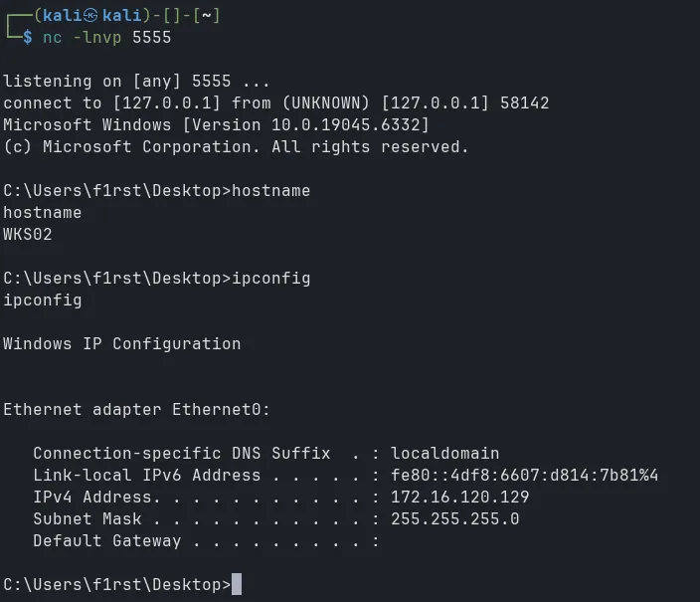Click the Default Gateway label
This screenshot has height=602, width=700.
coord(106,541)
